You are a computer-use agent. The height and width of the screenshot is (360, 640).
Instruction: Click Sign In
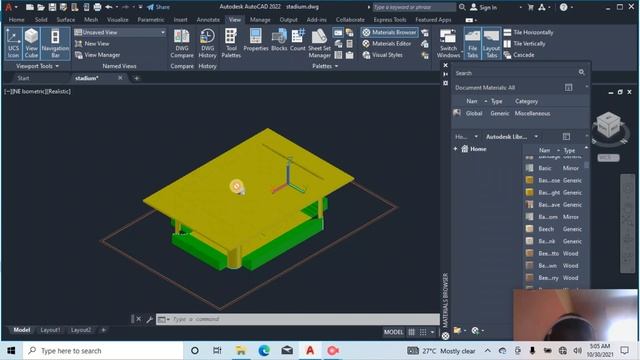(484, 7)
